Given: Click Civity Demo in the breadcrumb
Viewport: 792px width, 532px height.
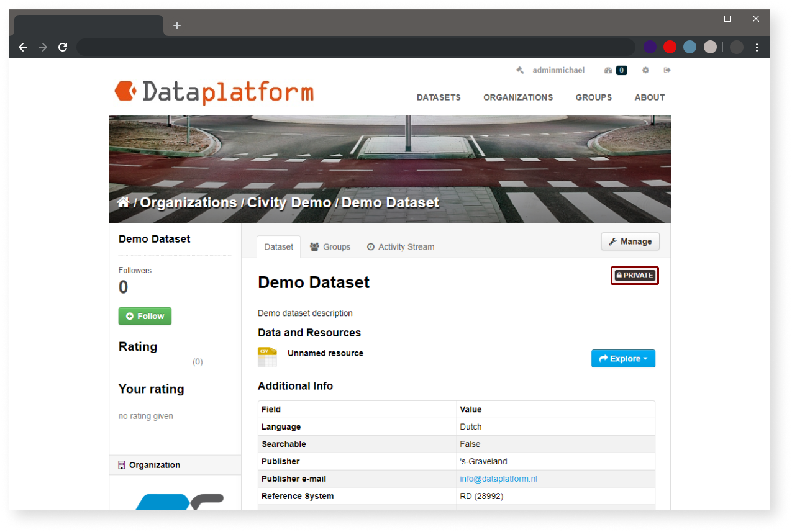Looking at the screenshot, I should coord(289,203).
